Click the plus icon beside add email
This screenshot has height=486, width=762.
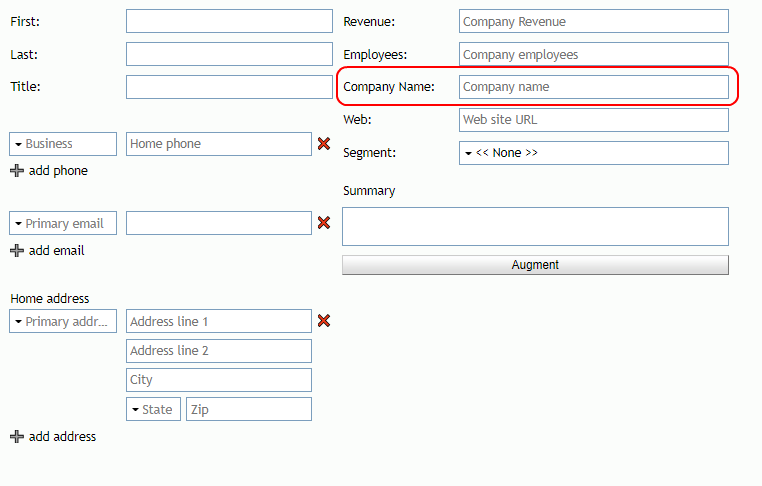[x=17, y=250]
